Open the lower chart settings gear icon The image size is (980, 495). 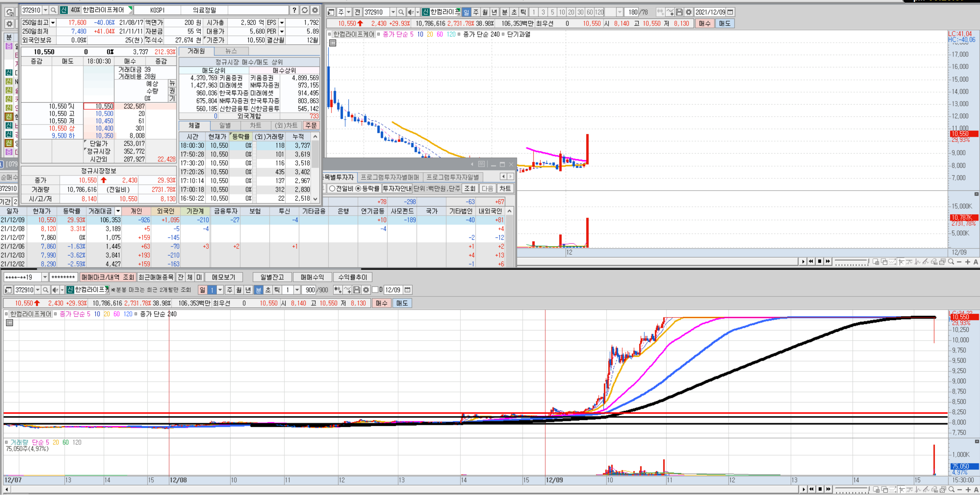(x=366, y=290)
